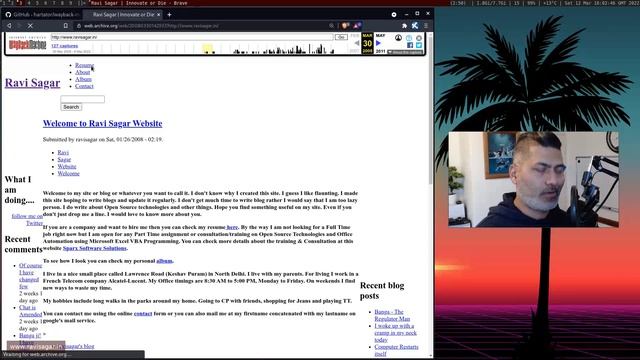Click follow me on Twitter link
This screenshot has width=640, height=360.
[27, 220]
